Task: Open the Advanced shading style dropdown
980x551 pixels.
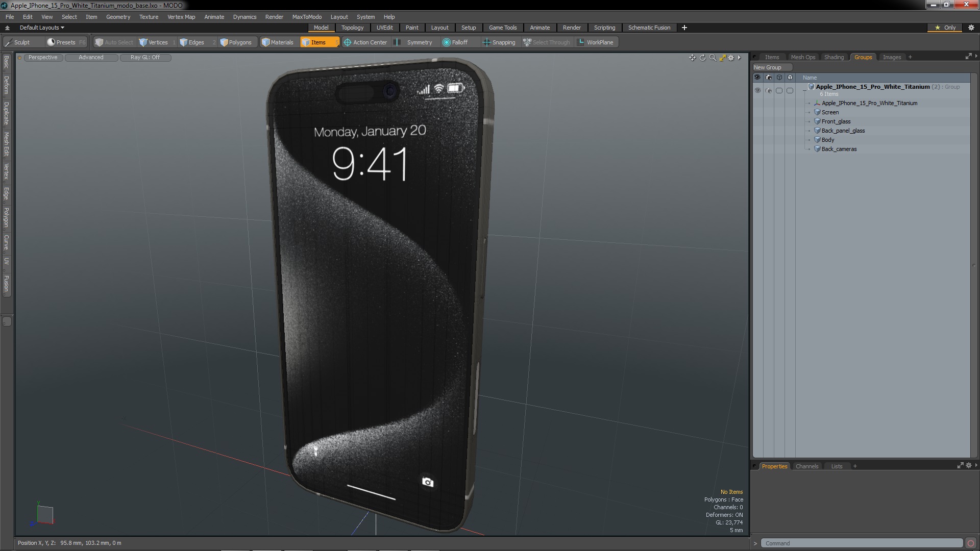Action: [x=91, y=57]
